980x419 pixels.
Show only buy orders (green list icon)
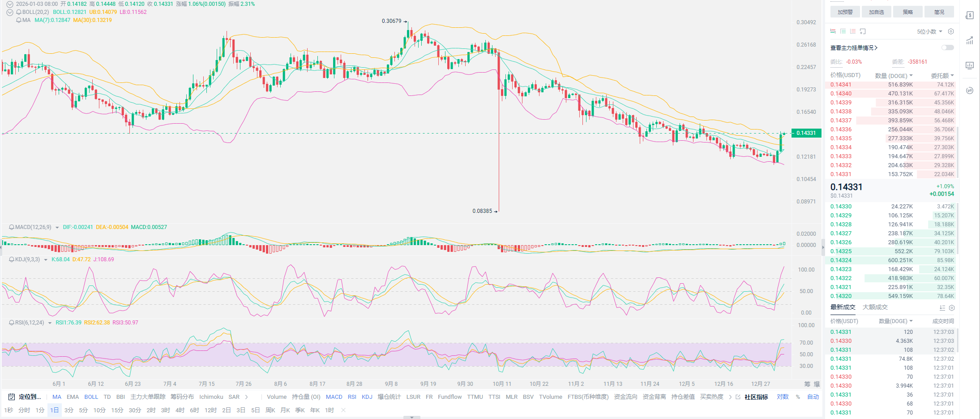point(843,31)
